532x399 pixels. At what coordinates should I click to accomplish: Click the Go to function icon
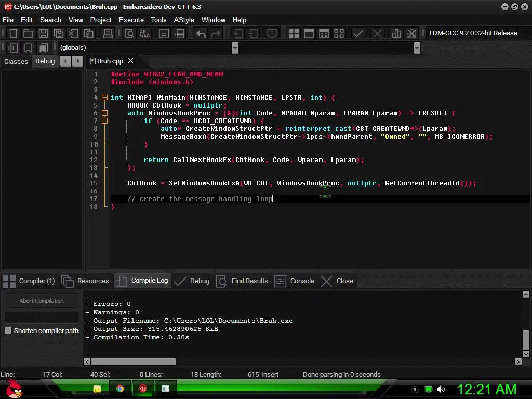point(164,33)
